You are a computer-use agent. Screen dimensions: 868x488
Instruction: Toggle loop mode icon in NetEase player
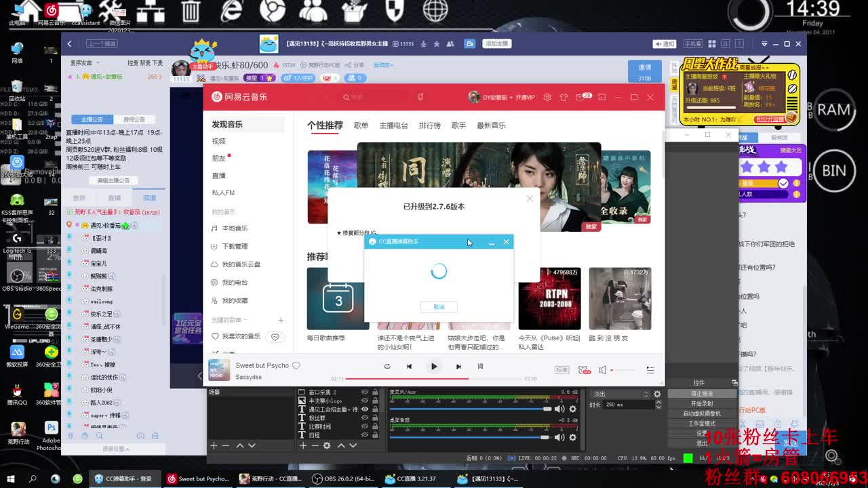pyautogui.click(x=387, y=367)
